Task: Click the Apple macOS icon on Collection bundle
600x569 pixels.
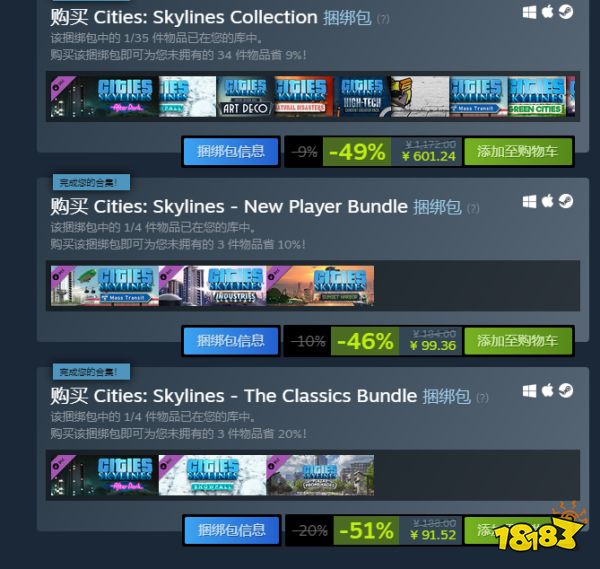Action: [547, 12]
